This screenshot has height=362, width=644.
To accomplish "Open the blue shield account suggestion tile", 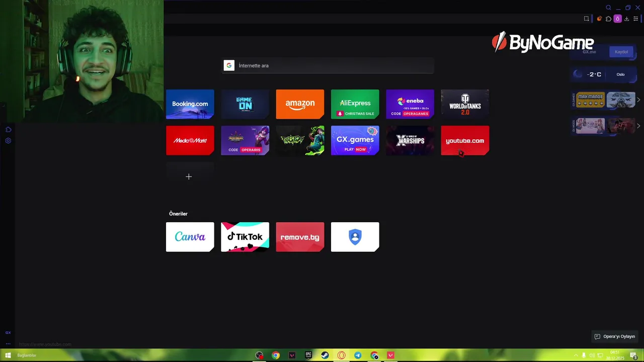I will 355,237.
